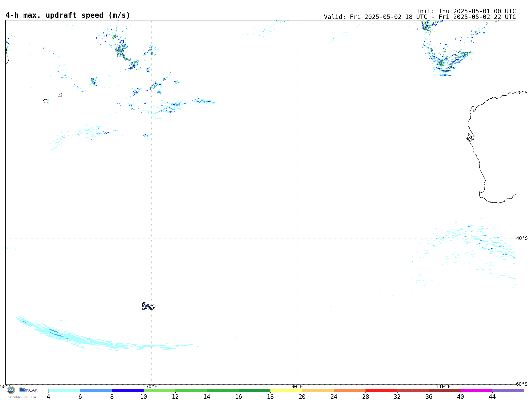Click the colorbar tick label 24

(334, 397)
